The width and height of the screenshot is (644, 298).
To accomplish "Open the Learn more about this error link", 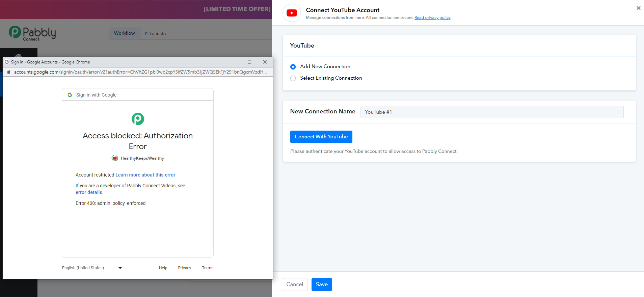I will 145,175.
